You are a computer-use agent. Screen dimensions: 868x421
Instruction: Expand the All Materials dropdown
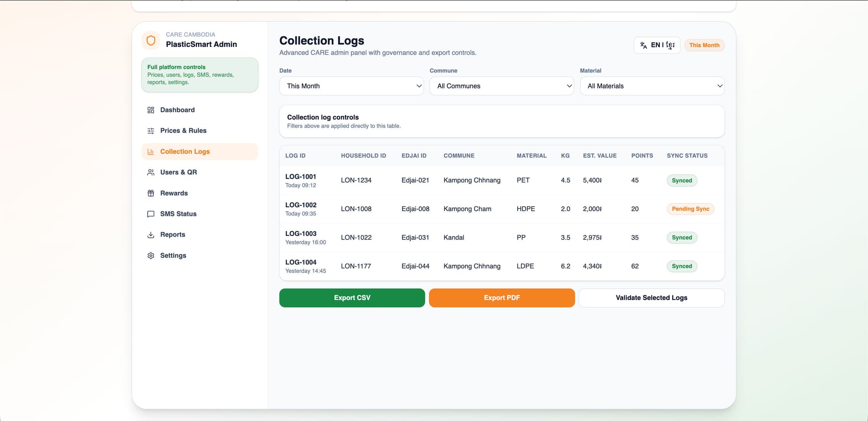tap(652, 86)
